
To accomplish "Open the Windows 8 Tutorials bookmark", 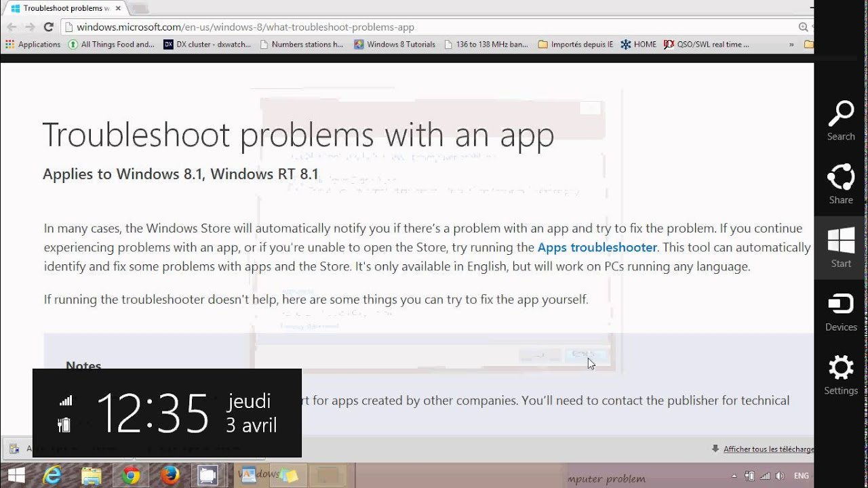I will click(395, 44).
